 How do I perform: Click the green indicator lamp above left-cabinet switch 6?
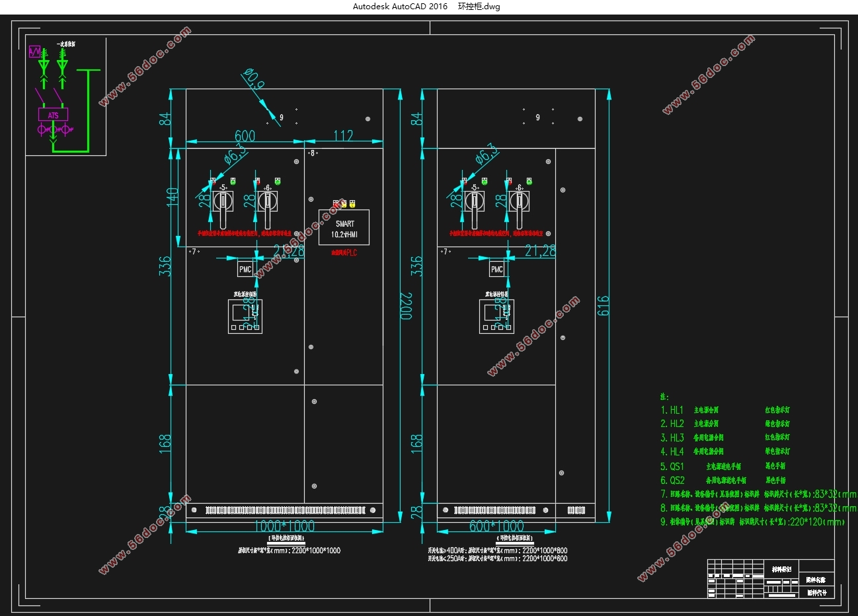tap(278, 180)
